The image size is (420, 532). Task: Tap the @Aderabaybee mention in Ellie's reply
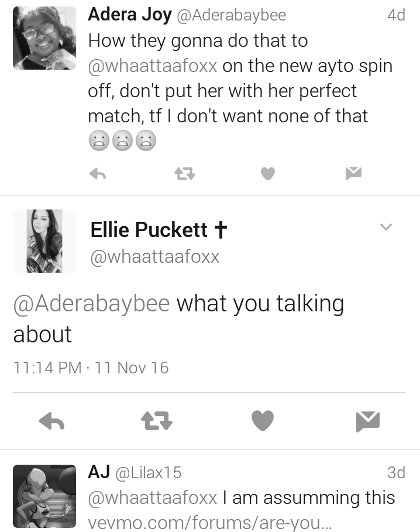pyautogui.click(x=91, y=303)
